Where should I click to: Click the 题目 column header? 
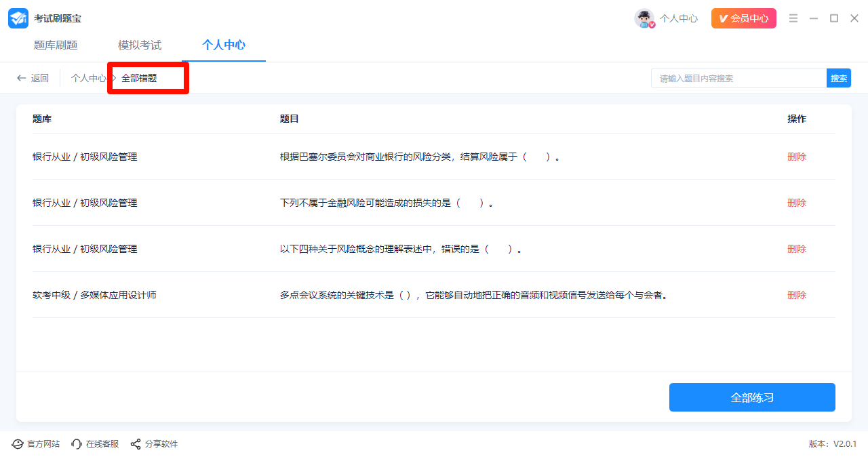pos(290,119)
